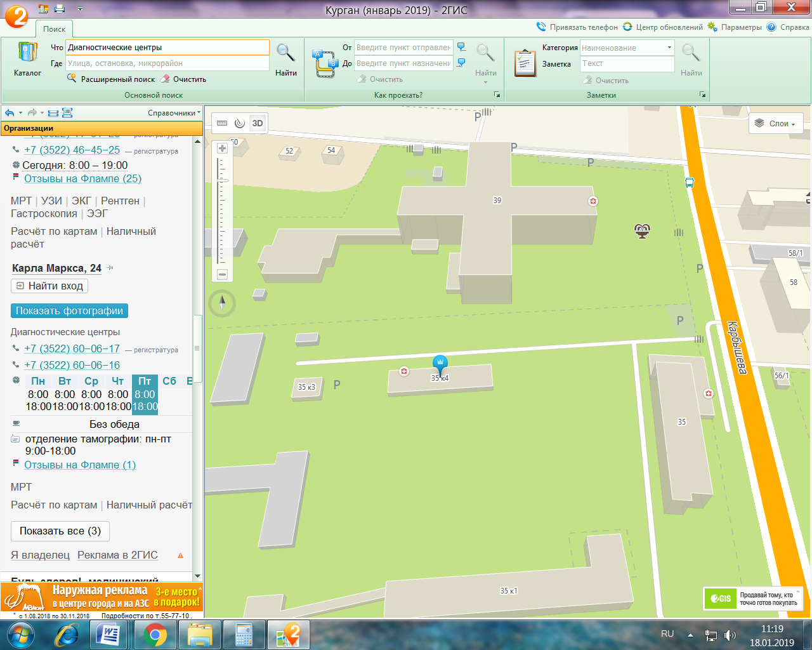Focus the От departure field
This screenshot has height=650, width=812.
click(403, 48)
